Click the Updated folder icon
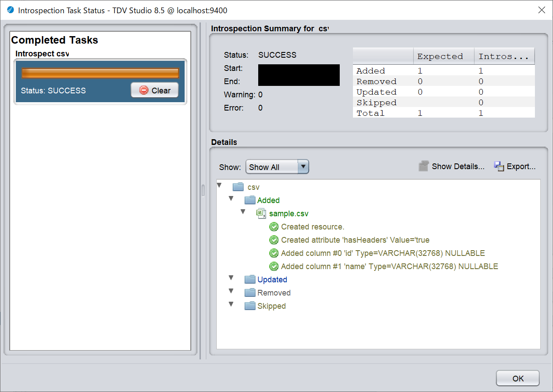Viewport: 553px width, 392px height. click(250, 279)
